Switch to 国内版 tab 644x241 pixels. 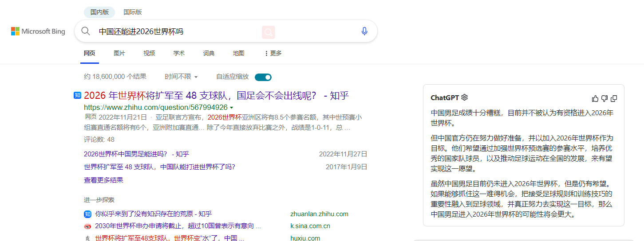99,12
